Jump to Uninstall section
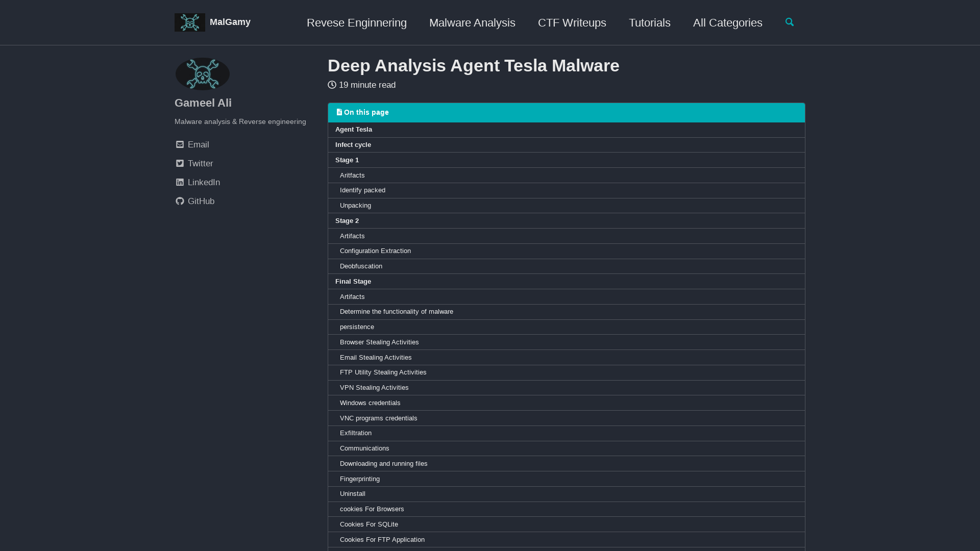980x551 pixels. 567,494
